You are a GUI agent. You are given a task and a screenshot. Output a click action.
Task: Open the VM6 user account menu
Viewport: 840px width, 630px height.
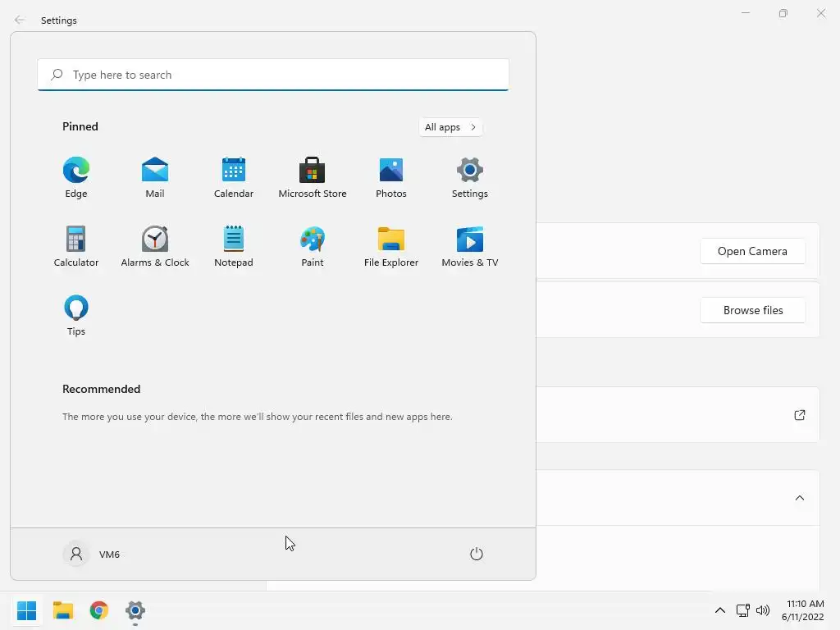(92, 554)
